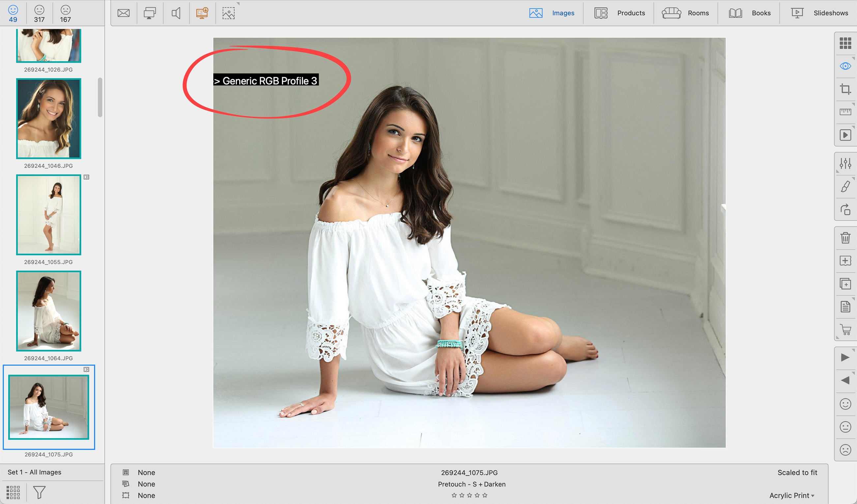Select the retouch brush icon

[845, 186]
